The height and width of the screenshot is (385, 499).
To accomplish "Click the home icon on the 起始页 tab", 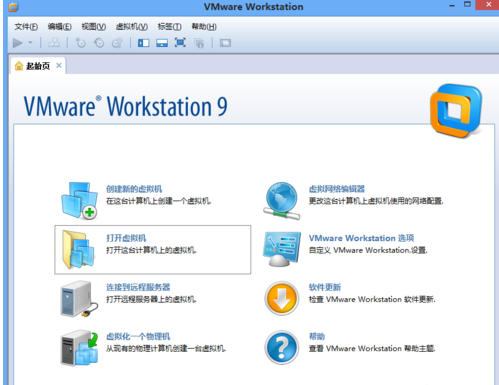I will click(19, 66).
